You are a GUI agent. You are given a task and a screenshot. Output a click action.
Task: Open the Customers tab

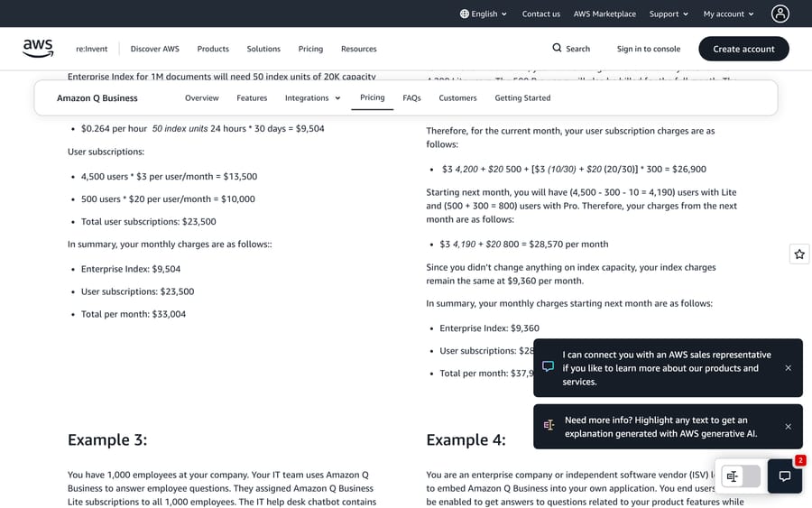[457, 97]
